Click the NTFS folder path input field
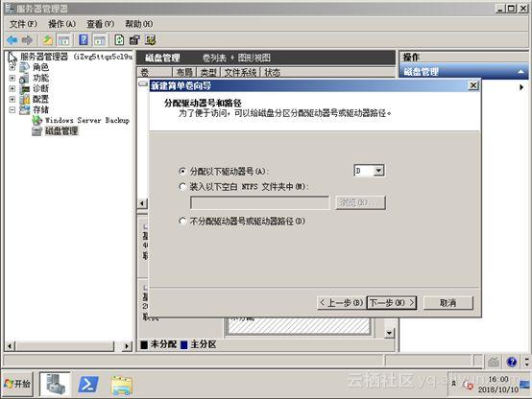 (x=259, y=202)
